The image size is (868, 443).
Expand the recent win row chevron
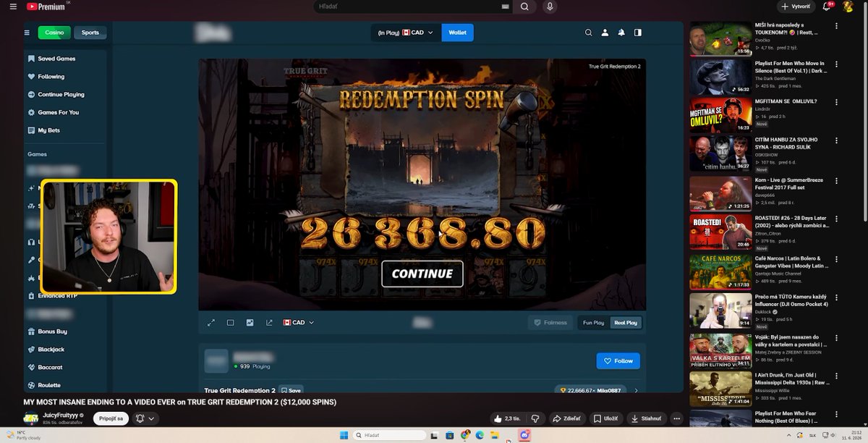click(636, 390)
